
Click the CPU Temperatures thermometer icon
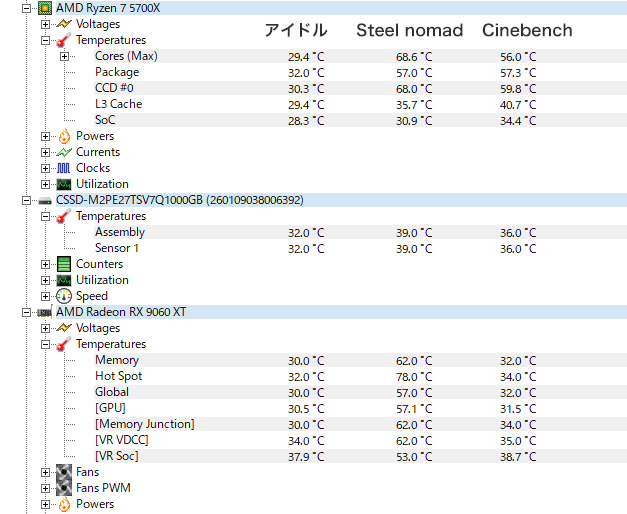tap(64, 40)
